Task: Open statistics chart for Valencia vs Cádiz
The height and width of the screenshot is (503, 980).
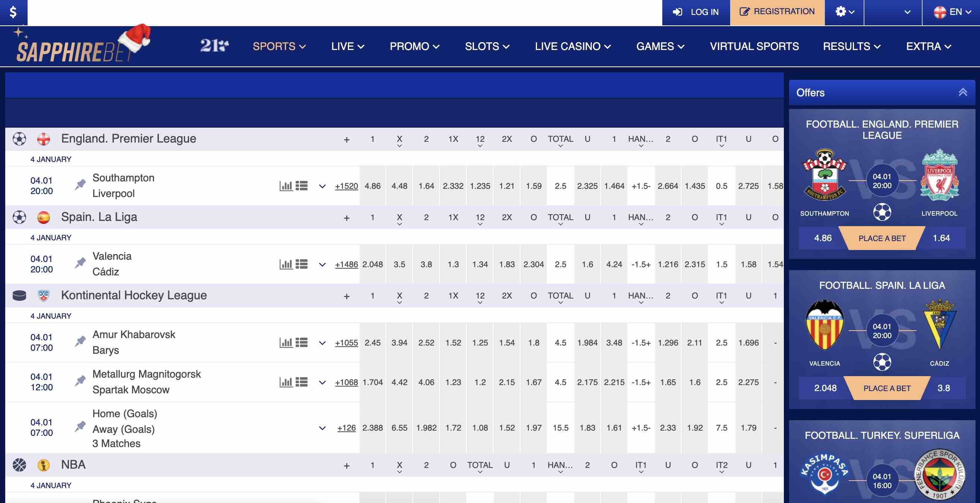Action: [x=286, y=264]
